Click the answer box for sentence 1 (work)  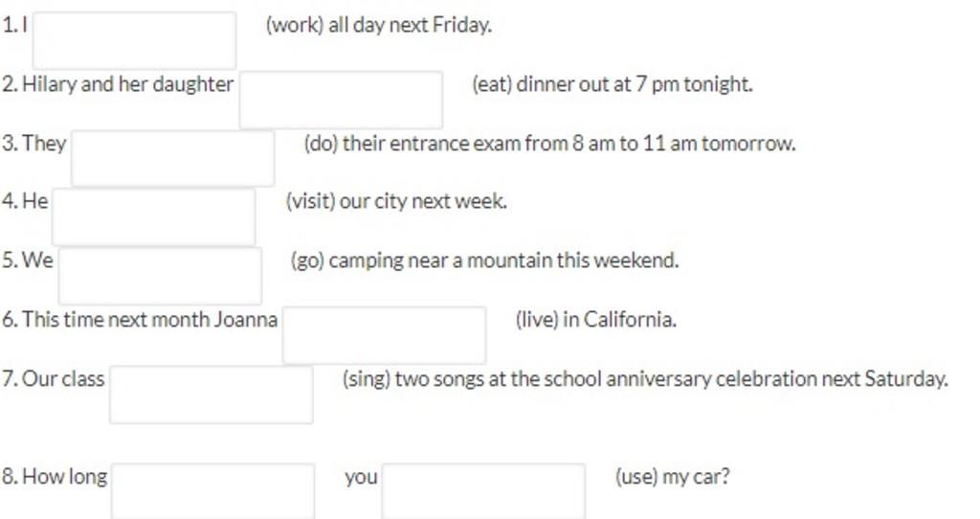[134, 40]
